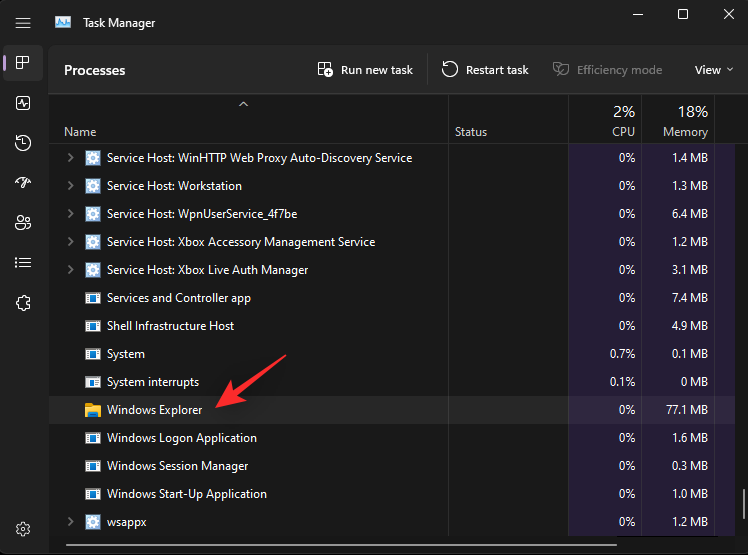This screenshot has width=748, height=555.
Task: Click the Windows Explorer folder icon
Action: 93,410
